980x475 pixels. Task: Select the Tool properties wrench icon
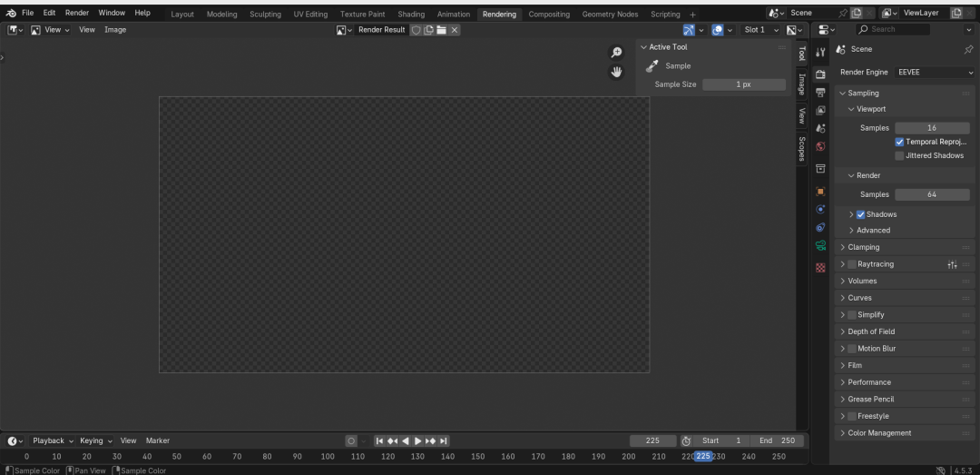[820, 53]
